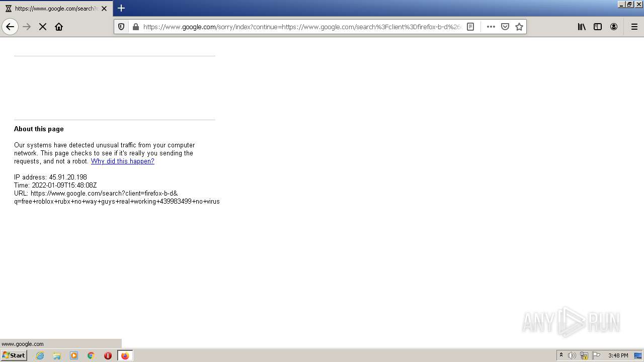Click show desktop tray icon
This screenshot has width=644, height=362.
638,355
